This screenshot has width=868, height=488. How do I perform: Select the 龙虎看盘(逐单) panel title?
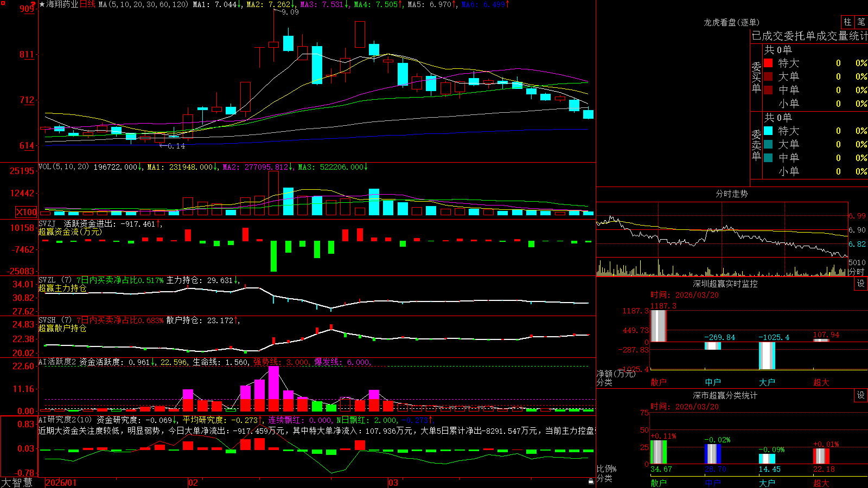(x=731, y=22)
